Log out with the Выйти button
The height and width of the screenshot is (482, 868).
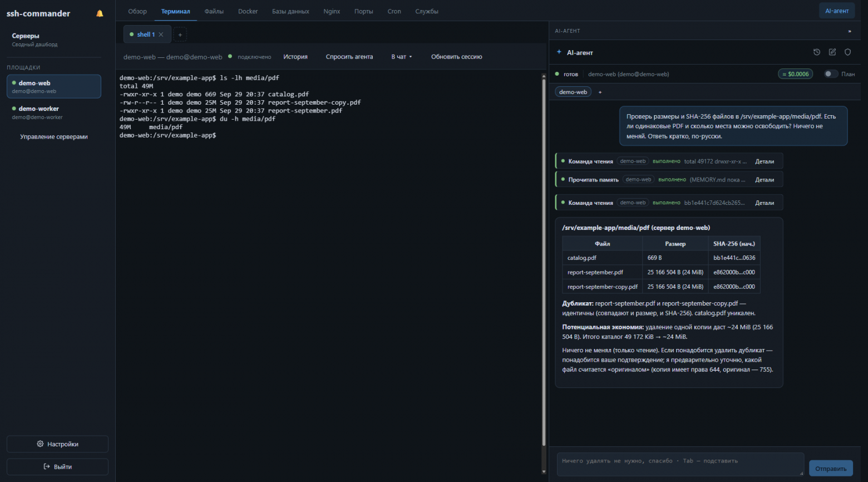pyautogui.click(x=57, y=467)
